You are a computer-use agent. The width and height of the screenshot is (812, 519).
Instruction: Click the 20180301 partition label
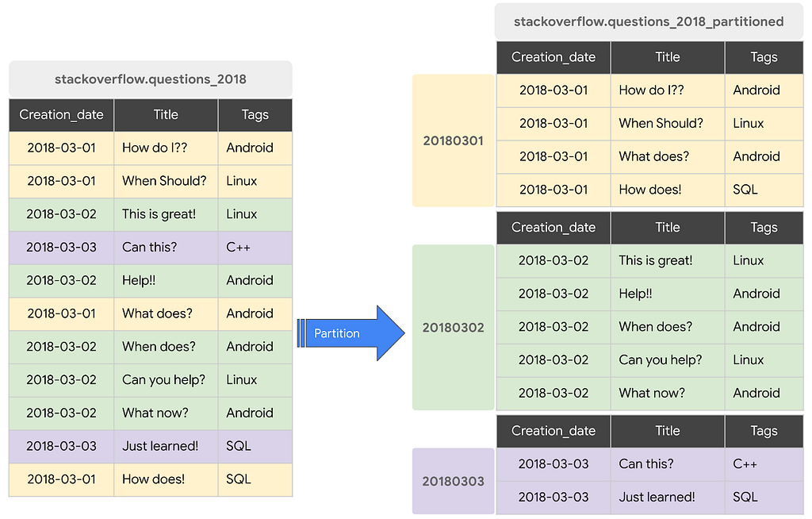coord(453,140)
